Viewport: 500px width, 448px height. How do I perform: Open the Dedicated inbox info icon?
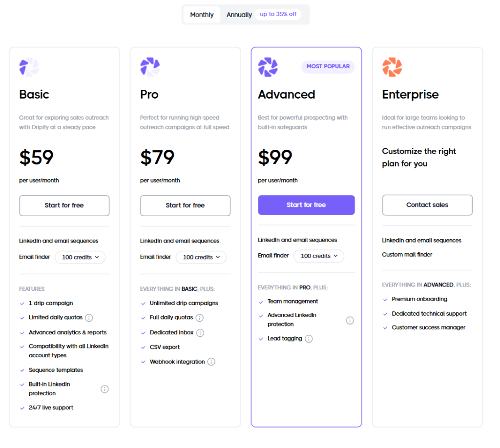(201, 333)
